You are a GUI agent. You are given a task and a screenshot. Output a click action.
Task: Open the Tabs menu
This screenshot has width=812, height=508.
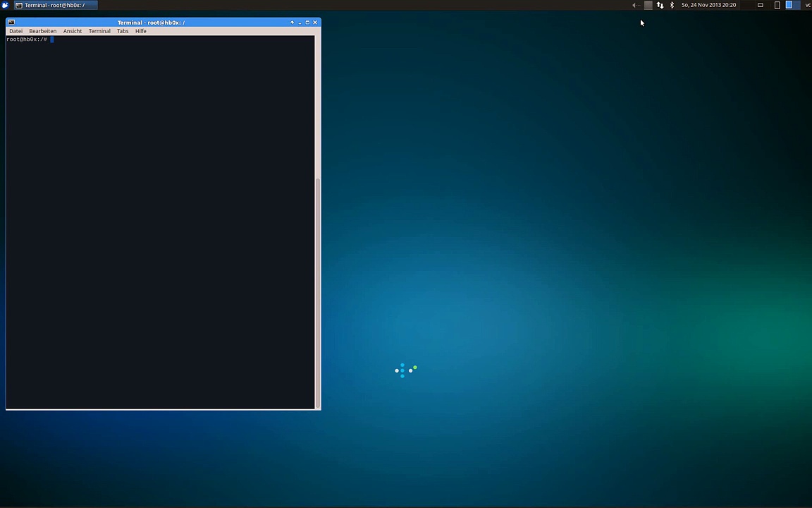pyautogui.click(x=123, y=31)
